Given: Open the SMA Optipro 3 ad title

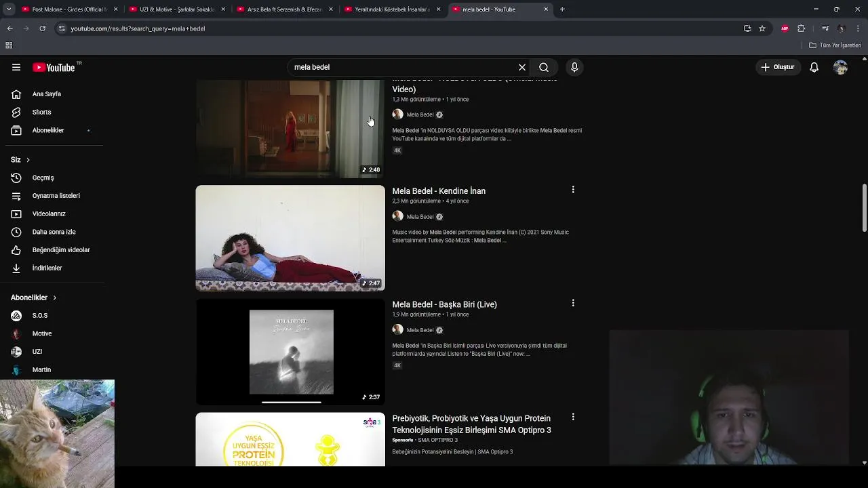Looking at the screenshot, I should [471, 424].
